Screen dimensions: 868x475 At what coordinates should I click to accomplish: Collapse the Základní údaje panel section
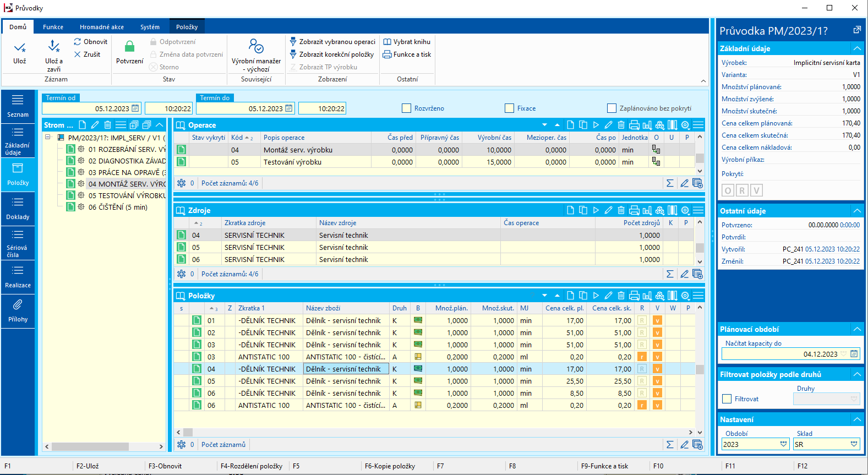[857, 48]
